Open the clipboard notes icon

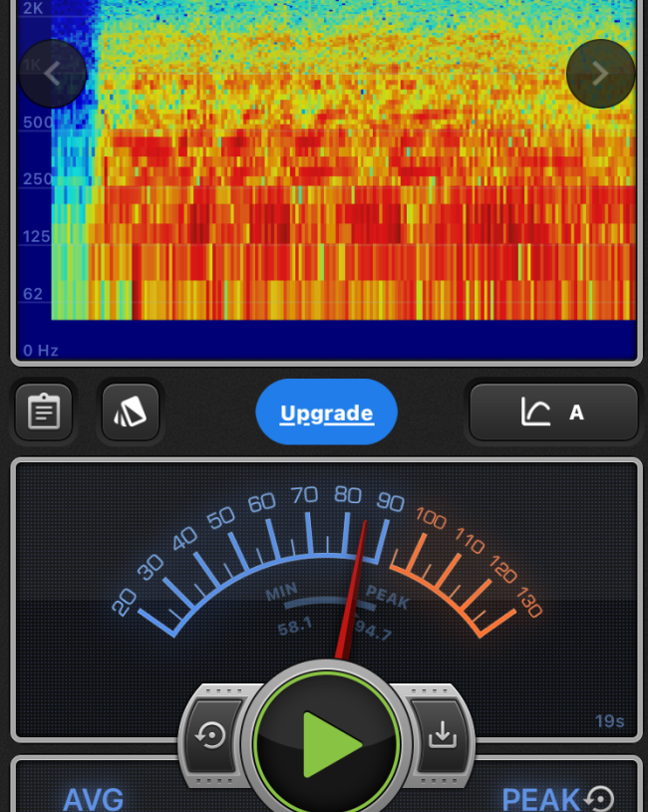point(44,411)
